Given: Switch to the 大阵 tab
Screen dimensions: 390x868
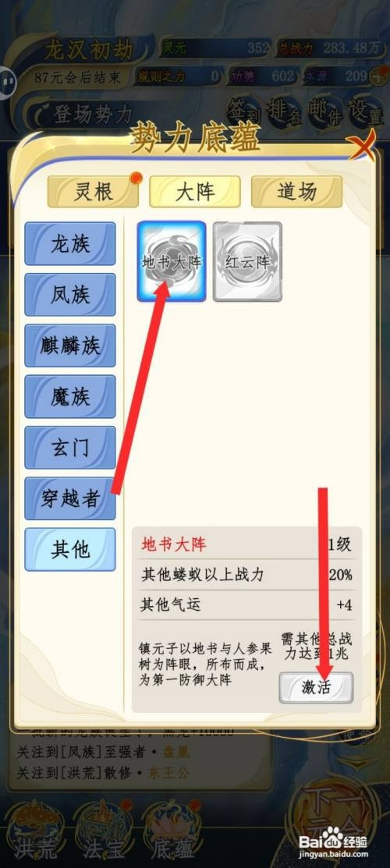Looking at the screenshot, I should click(x=195, y=192).
